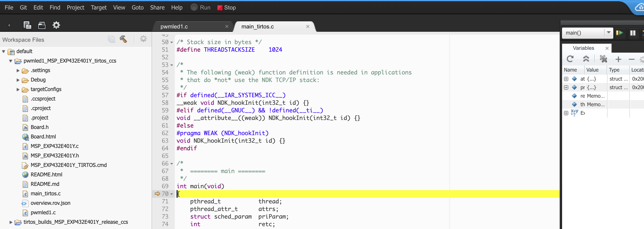The width and height of the screenshot is (644, 229).
Task: Select the .ccsproject file
Action: coord(43,99)
